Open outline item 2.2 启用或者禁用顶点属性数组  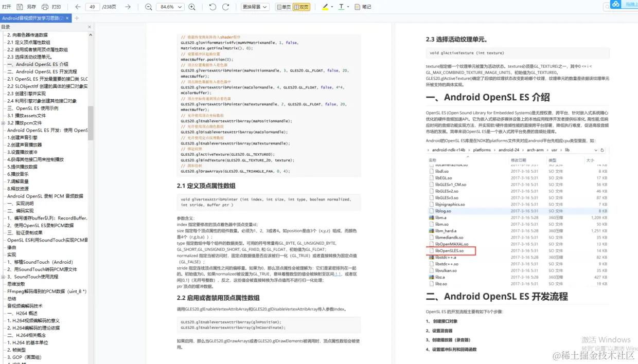[38, 50]
